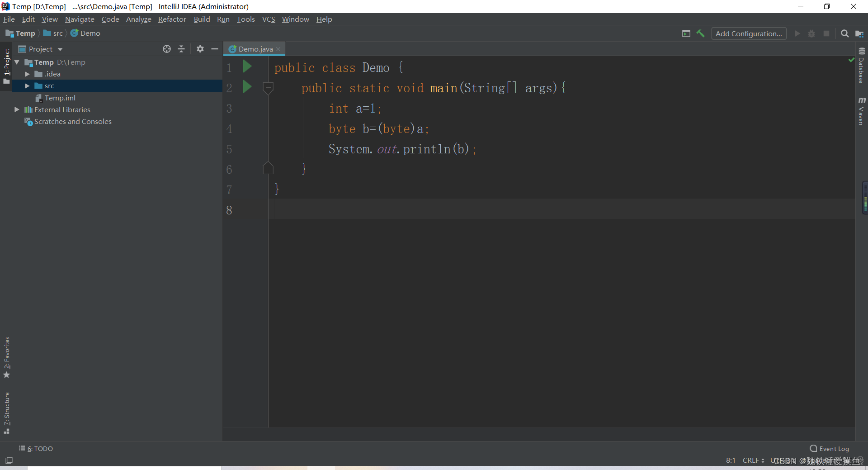Open Project panel settings gear
The height and width of the screenshot is (470, 868).
point(200,49)
